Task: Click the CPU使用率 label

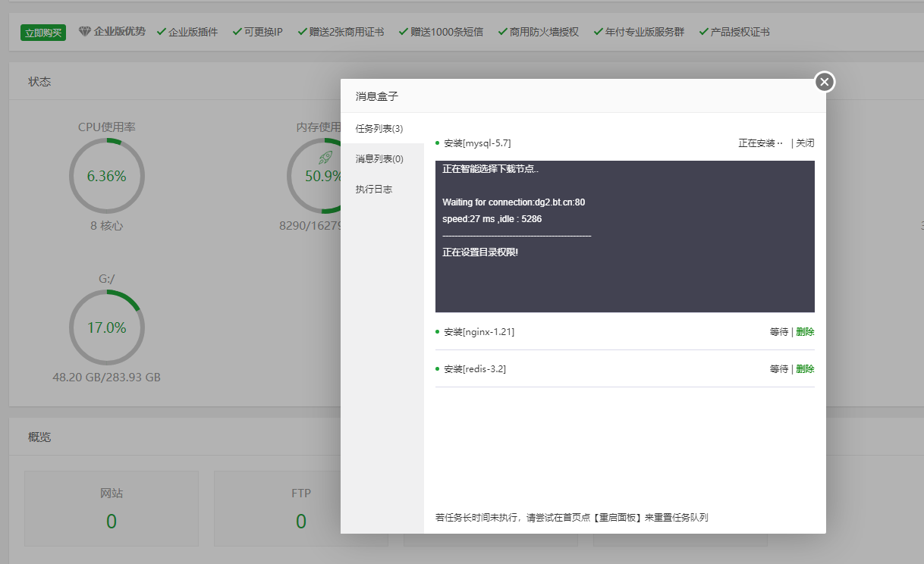Action: (x=107, y=127)
